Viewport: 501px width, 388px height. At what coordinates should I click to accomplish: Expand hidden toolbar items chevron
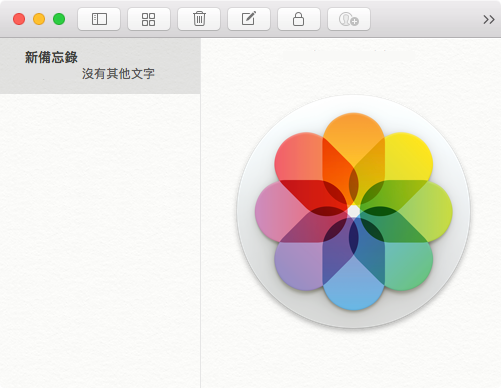tap(489, 20)
